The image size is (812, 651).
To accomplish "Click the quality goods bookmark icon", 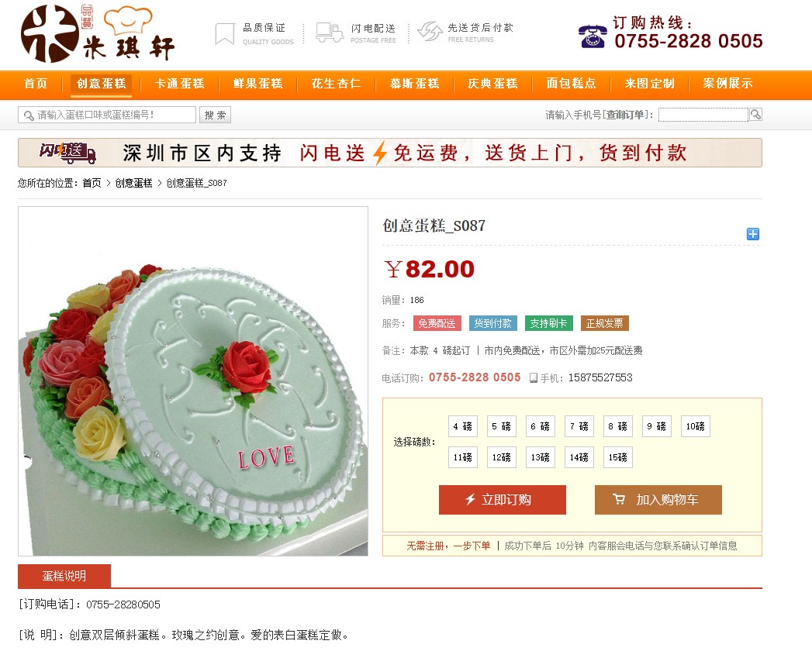I will tap(225, 33).
